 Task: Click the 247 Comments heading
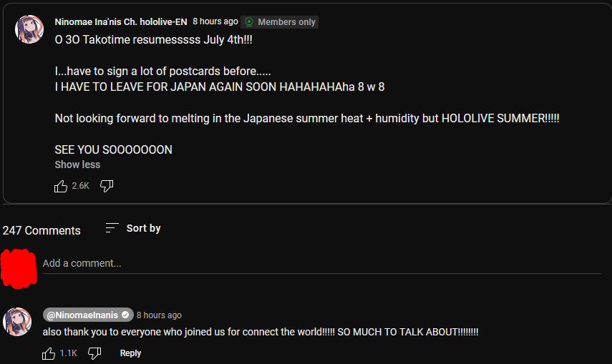click(42, 230)
